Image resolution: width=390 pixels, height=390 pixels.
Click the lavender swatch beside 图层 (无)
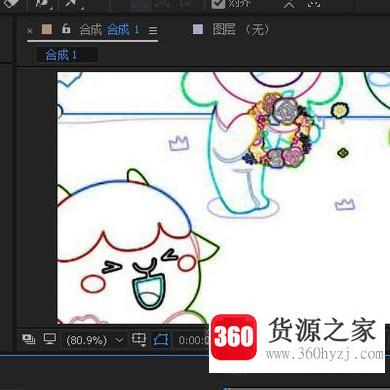click(198, 29)
